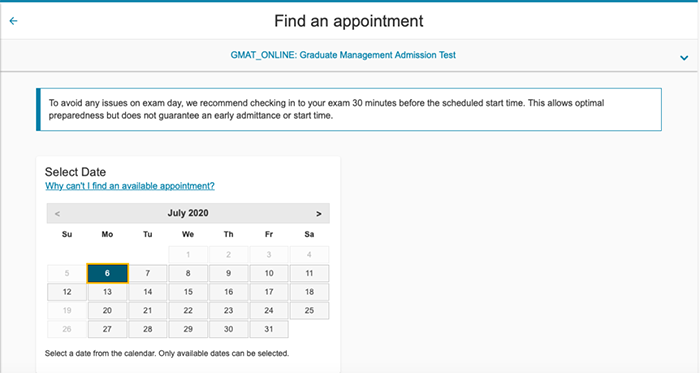Select July 29 as the date
Screen dimensions: 700x373
tap(188, 329)
